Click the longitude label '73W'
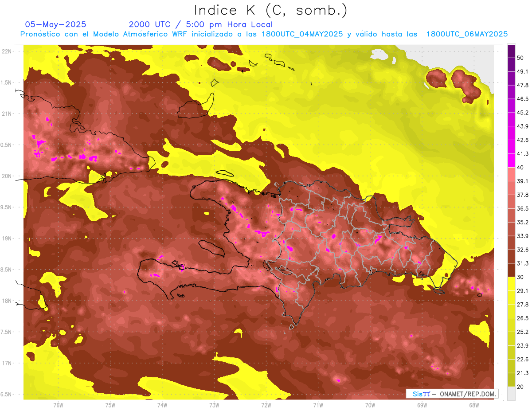This screenshot has width=532, height=411. (214, 405)
